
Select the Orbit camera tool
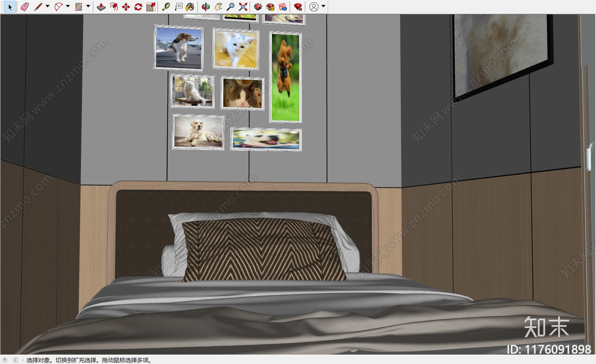tap(205, 7)
